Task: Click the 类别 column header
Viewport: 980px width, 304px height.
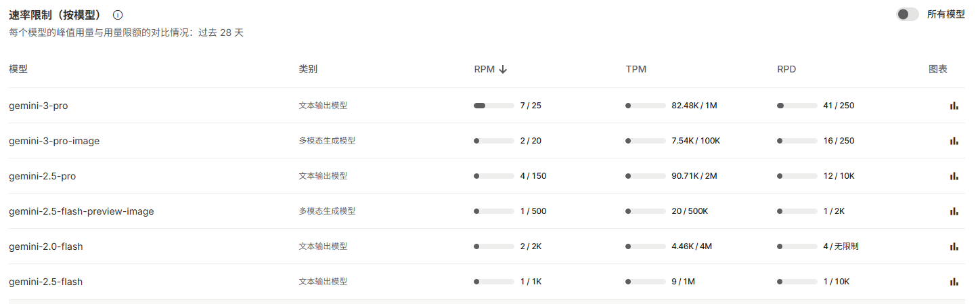Action: (308, 69)
